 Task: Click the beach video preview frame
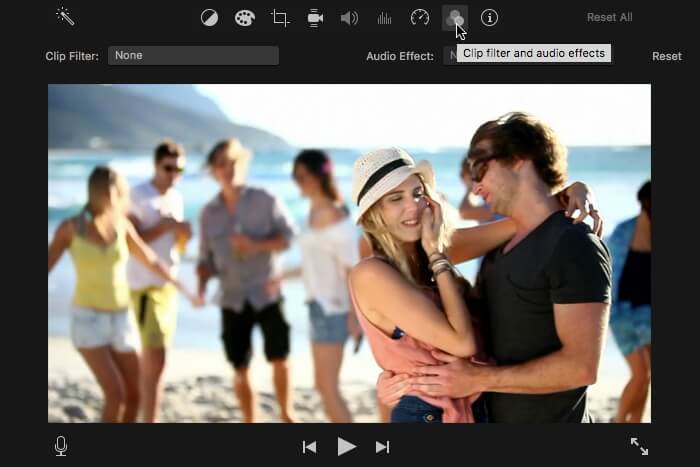[x=349, y=253]
